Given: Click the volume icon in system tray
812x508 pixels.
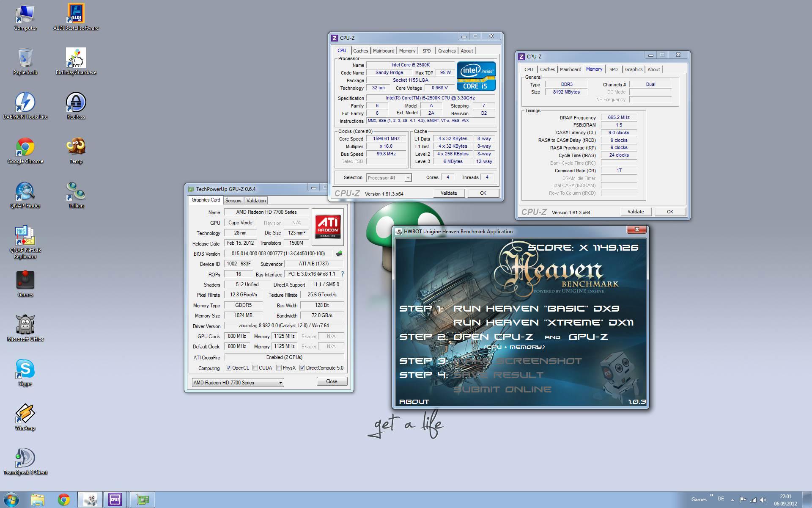Looking at the screenshot, I should coord(763,500).
